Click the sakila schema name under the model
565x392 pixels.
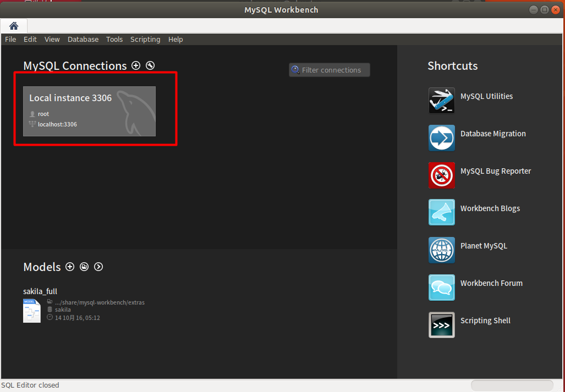pos(63,310)
